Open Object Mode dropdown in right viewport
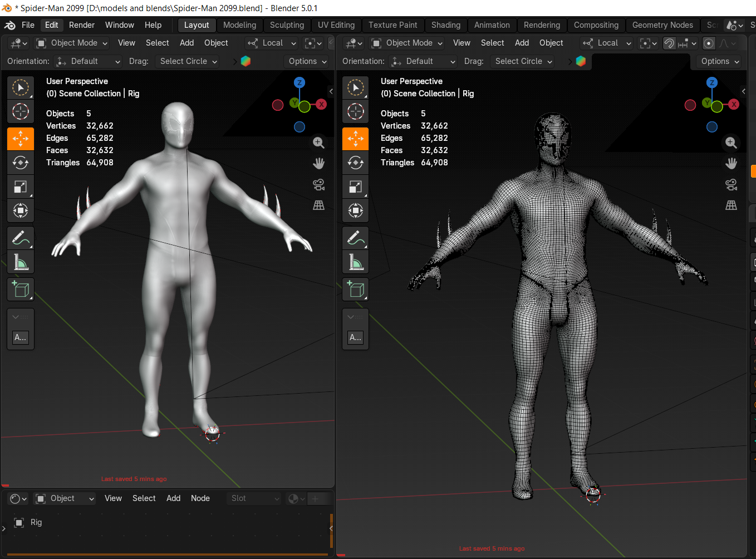756x559 pixels. (407, 43)
